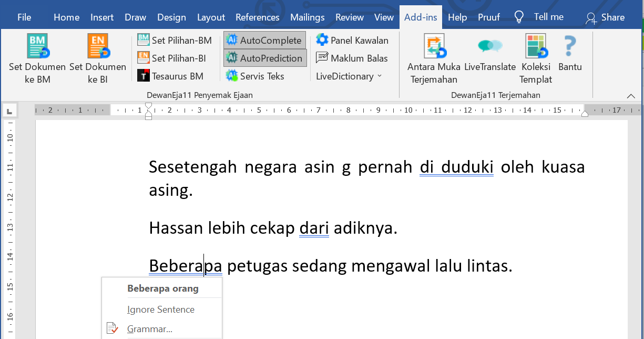
Task: Choose Ignore Sentence from context menu
Action: 161,310
